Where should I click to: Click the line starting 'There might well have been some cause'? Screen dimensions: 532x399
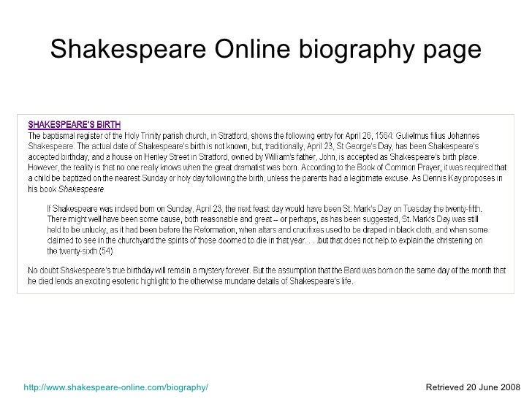click(x=262, y=219)
